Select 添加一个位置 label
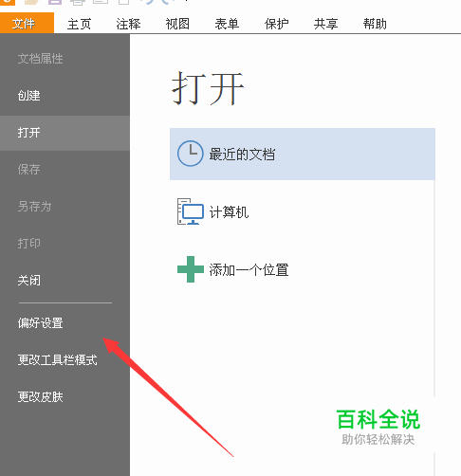The width and height of the screenshot is (461, 476). pos(249,270)
